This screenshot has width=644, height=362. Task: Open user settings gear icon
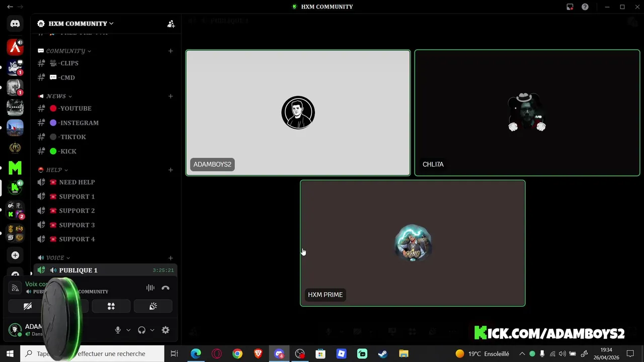point(166,330)
